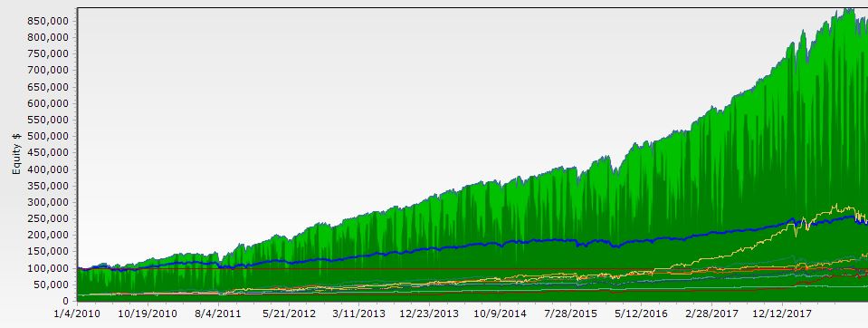Click the 12/23/2013 date label
Screen dimensions: 868x328
[x=429, y=314]
